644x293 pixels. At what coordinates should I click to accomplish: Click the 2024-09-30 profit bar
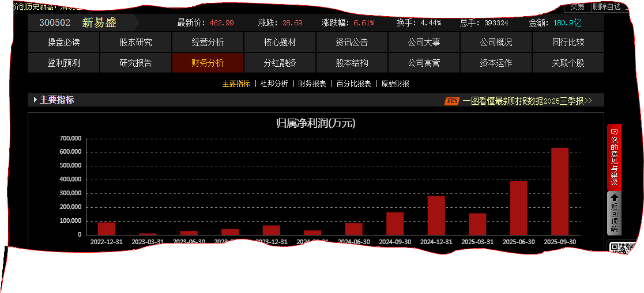point(395,223)
